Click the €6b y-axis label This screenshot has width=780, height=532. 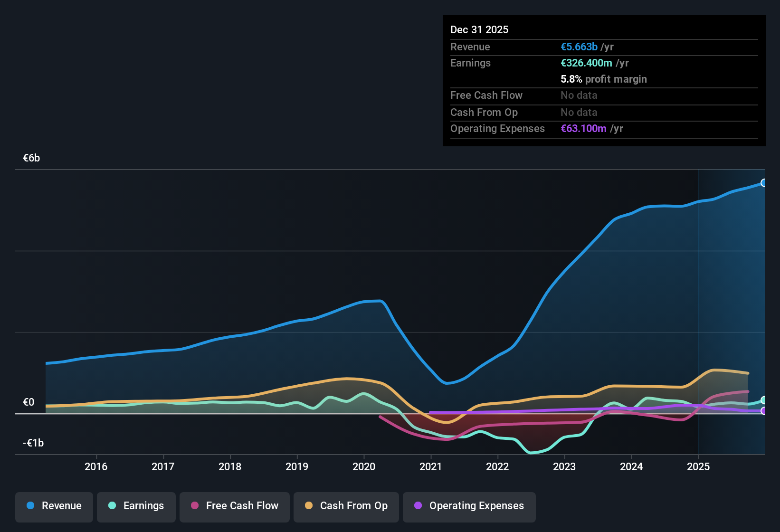pyautogui.click(x=32, y=158)
